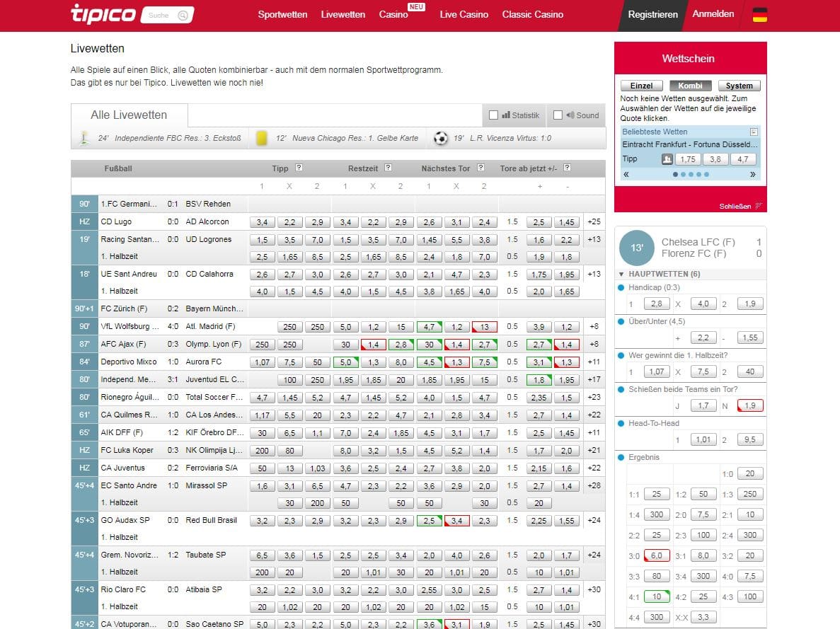Click the search magnifier icon
This screenshot has height=629, width=840.
(x=183, y=15)
